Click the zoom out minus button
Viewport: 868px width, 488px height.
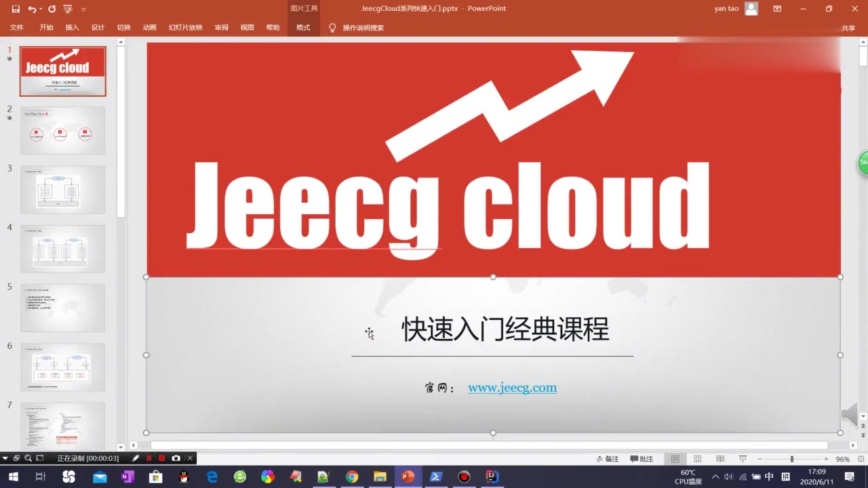(x=759, y=459)
